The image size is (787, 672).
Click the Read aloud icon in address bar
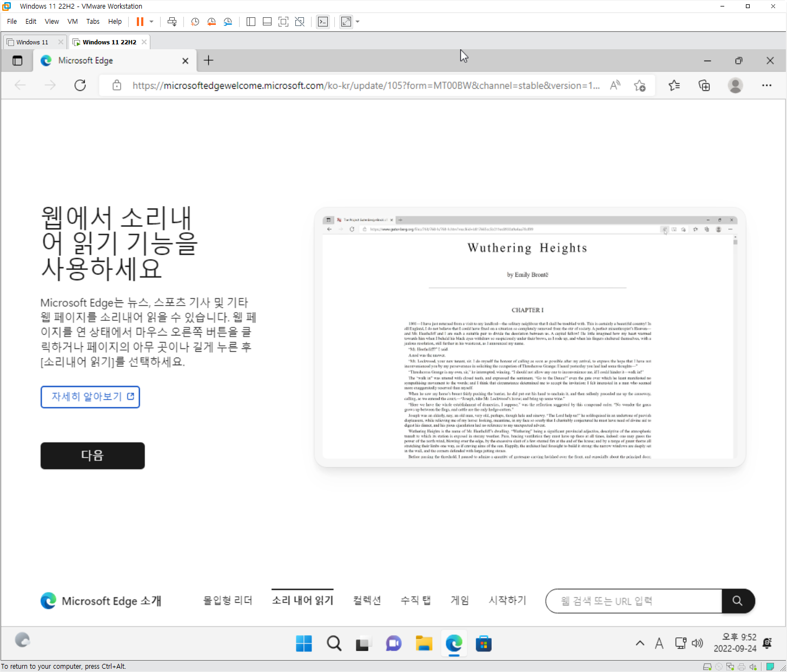click(x=615, y=85)
